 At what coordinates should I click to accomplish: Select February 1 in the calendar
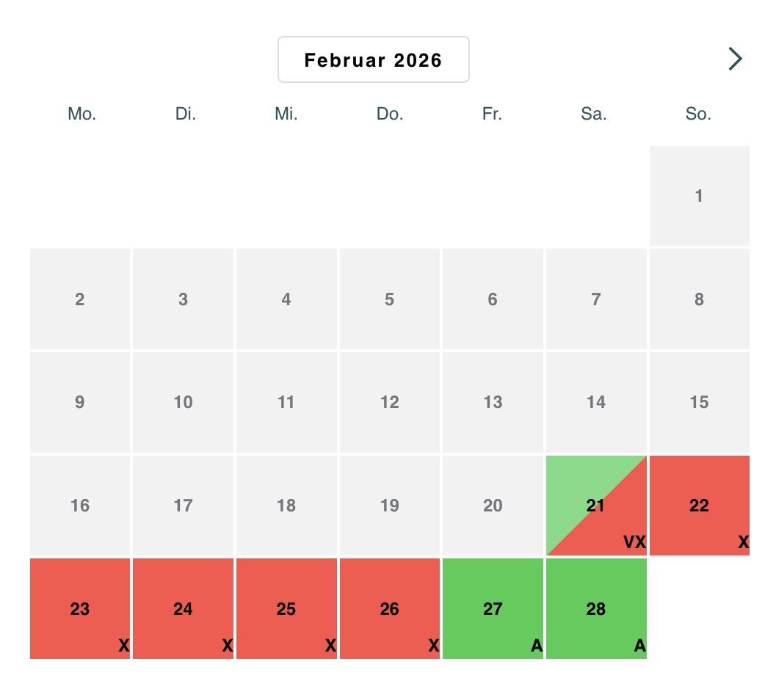click(699, 196)
